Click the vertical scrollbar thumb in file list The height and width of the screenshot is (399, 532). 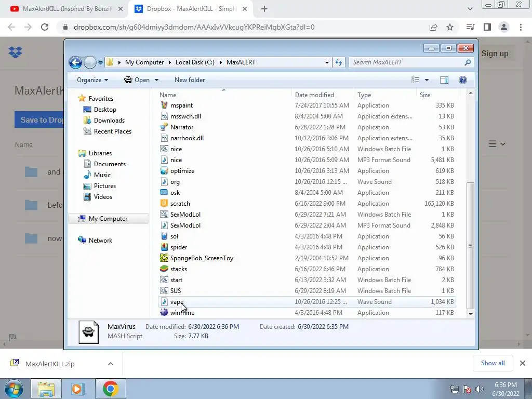click(x=470, y=245)
